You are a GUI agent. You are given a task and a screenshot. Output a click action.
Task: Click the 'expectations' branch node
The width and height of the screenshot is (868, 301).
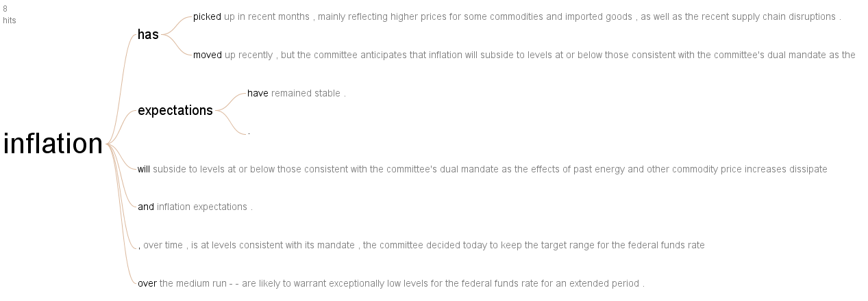pyautogui.click(x=175, y=110)
